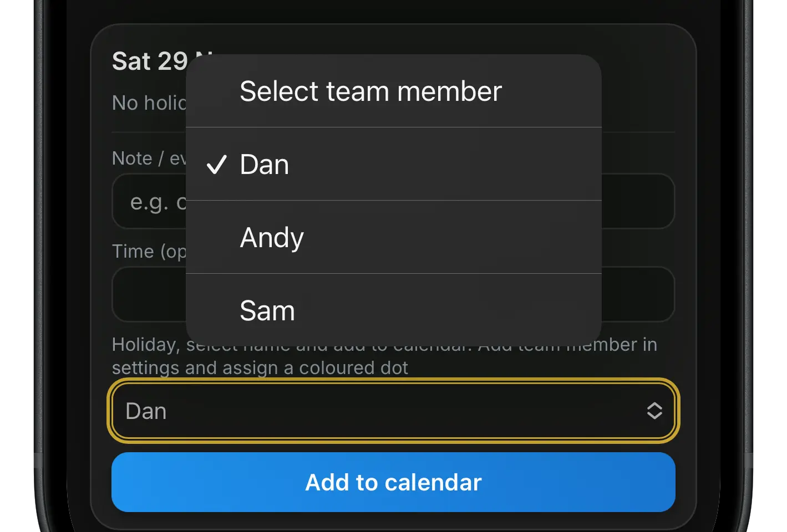Click the Sat 29 date heading
The width and height of the screenshot is (787, 532).
click(150, 61)
